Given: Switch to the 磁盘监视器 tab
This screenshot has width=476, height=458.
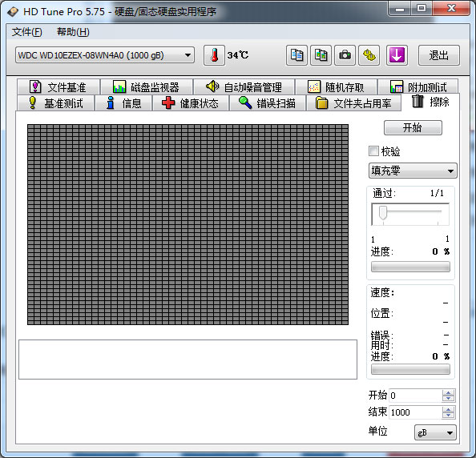Looking at the screenshot, I should [147, 86].
